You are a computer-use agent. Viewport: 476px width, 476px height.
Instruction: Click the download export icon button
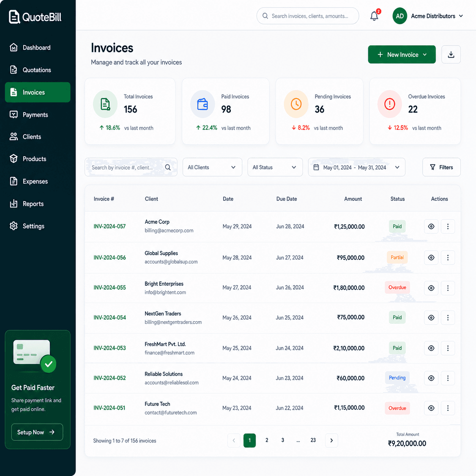451,55
